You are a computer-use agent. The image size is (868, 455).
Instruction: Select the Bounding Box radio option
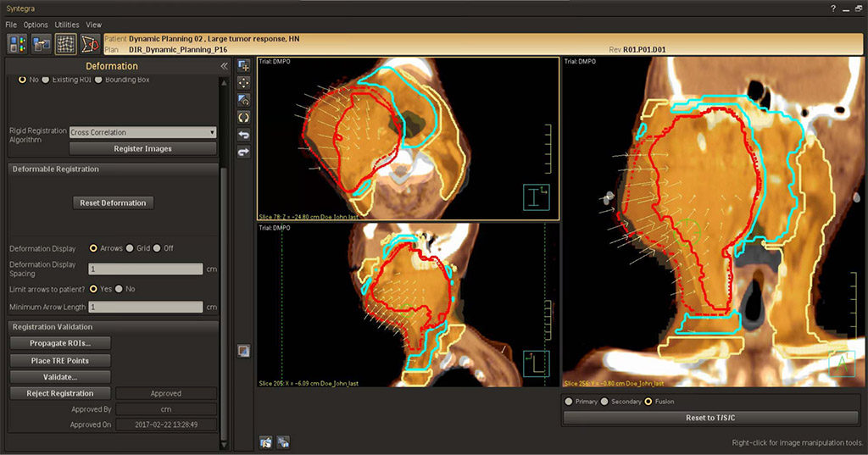coord(98,80)
